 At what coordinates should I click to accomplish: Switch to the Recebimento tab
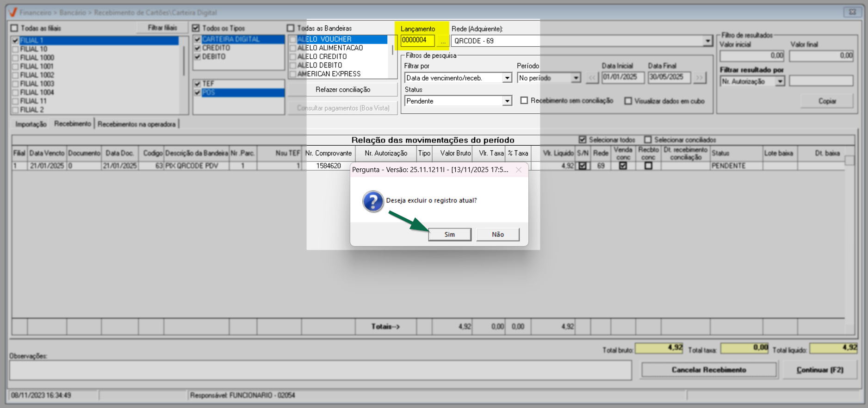coord(73,124)
